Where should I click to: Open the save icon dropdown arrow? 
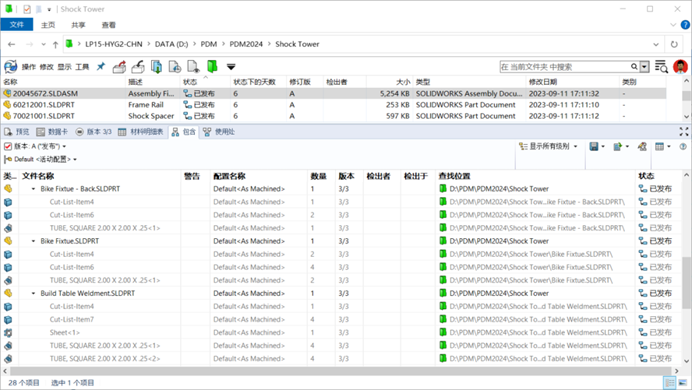tap(603, 146)
